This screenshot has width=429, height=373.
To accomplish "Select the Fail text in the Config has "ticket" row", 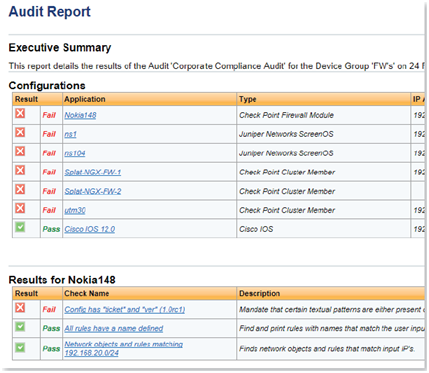I will [49, 310].
